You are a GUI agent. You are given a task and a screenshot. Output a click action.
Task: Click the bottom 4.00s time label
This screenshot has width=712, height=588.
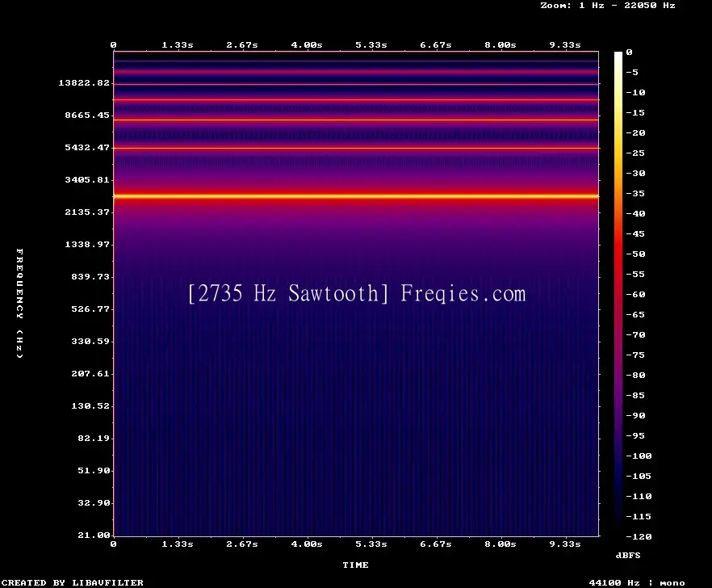point(307,544)
